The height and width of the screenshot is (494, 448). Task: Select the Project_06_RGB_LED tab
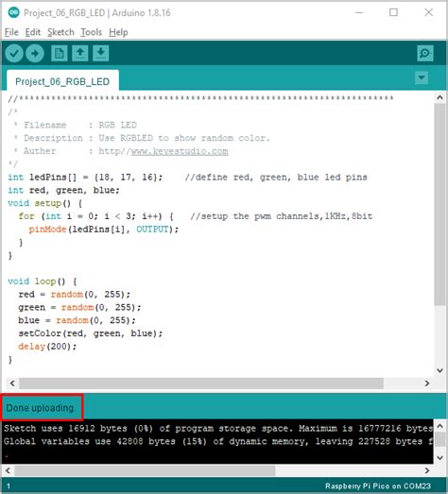click(62, 81)
